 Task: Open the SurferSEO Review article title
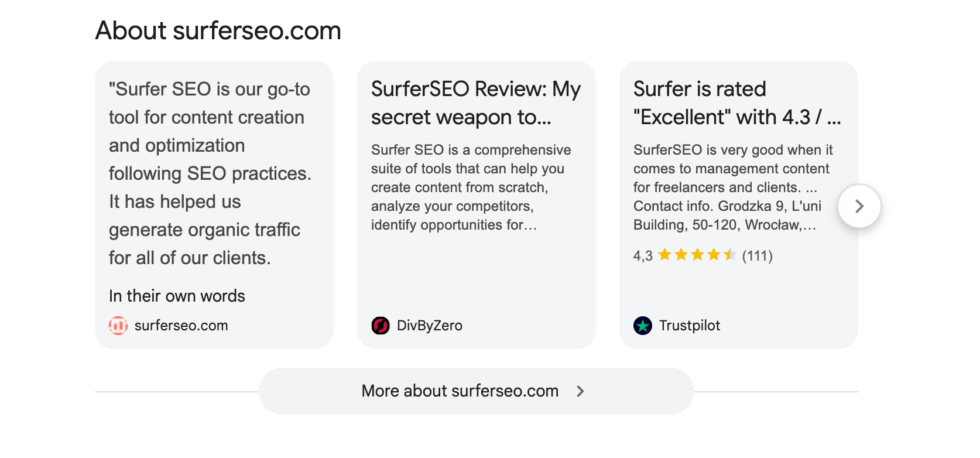click(475, 103)
